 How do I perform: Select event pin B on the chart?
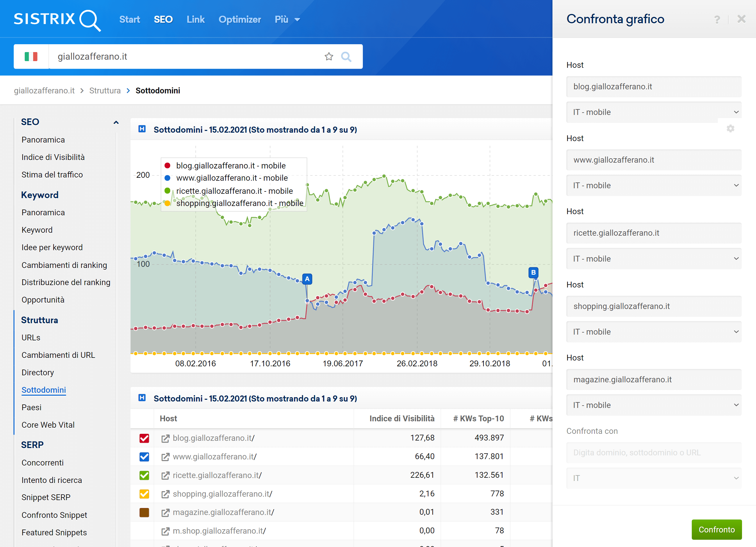click(533, 273)
